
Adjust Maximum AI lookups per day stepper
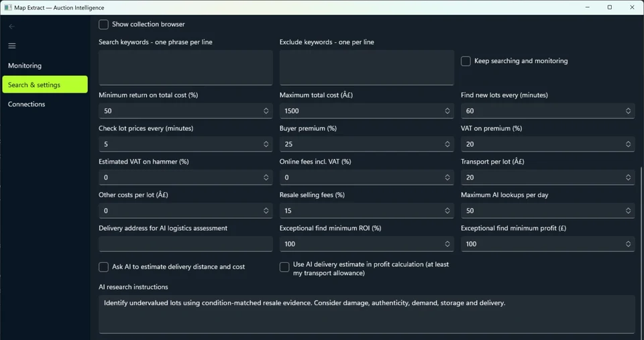point(629,211)
